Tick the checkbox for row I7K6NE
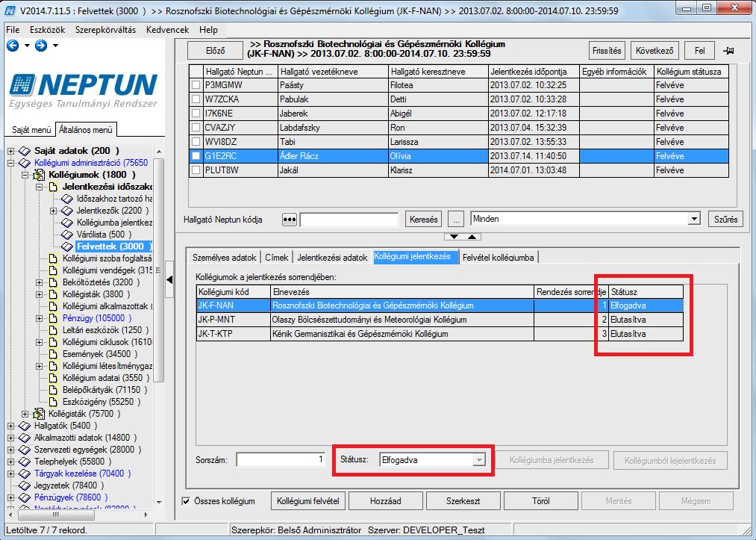The height and width of the screenshot is (540, 756). pos(196,114)
